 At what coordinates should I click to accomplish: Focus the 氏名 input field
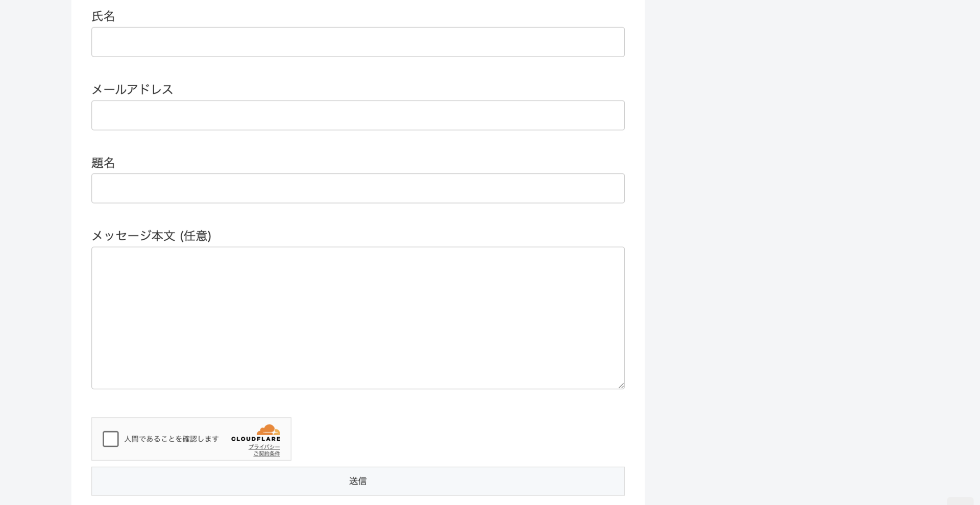click(x=358, y=42)
